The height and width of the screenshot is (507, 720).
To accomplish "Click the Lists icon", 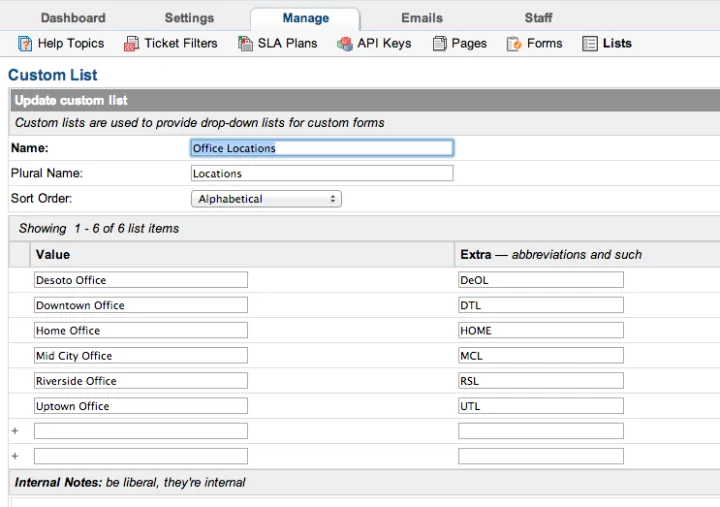I will [x=590, y=44].
